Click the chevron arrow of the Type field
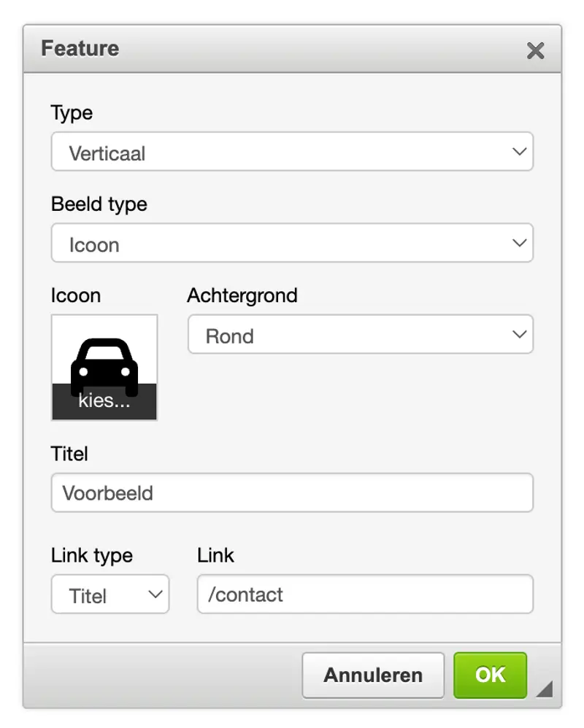The image size is (584, 728). click(519, 151)
